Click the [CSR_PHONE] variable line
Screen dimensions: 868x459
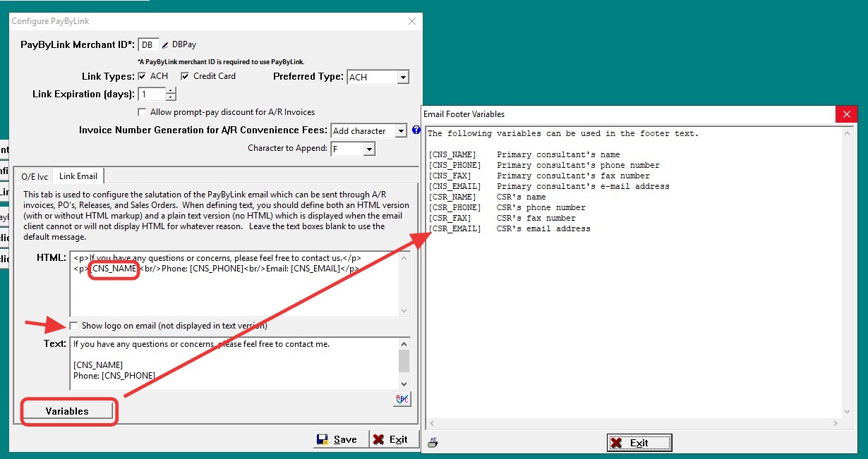pyautogui.click(x=506, y=207)
